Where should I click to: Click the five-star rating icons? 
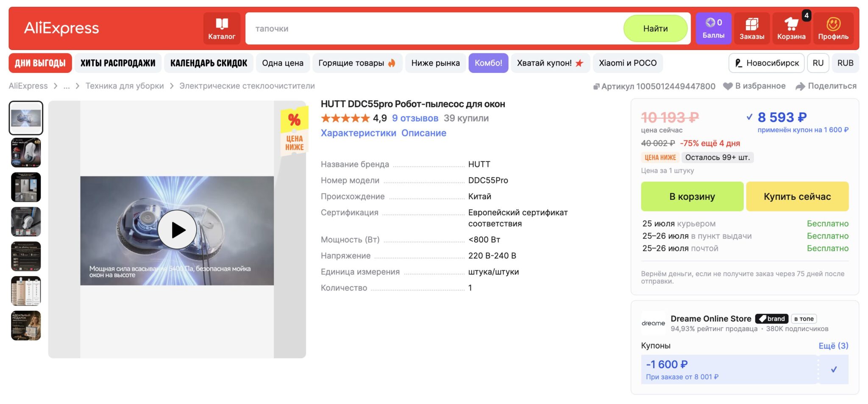345,118
